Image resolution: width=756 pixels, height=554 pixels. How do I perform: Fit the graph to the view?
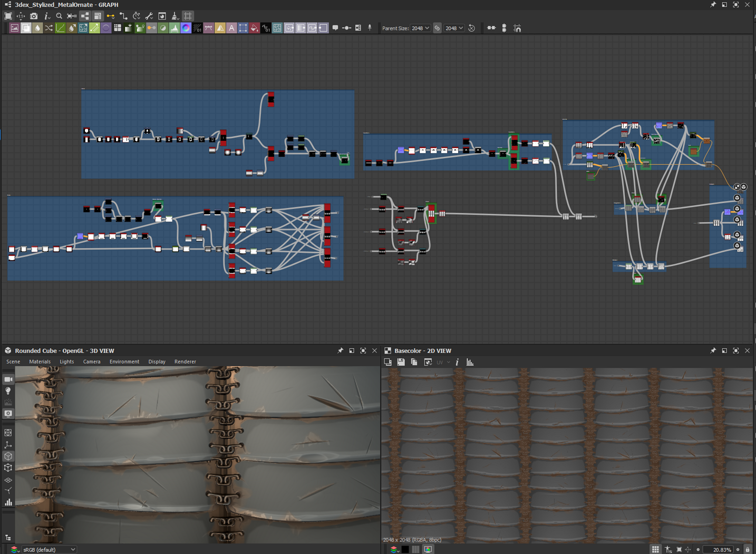[8, 16]
